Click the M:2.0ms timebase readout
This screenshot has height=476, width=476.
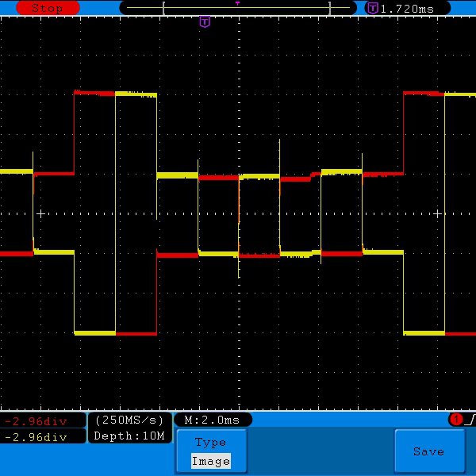point(212,420)
